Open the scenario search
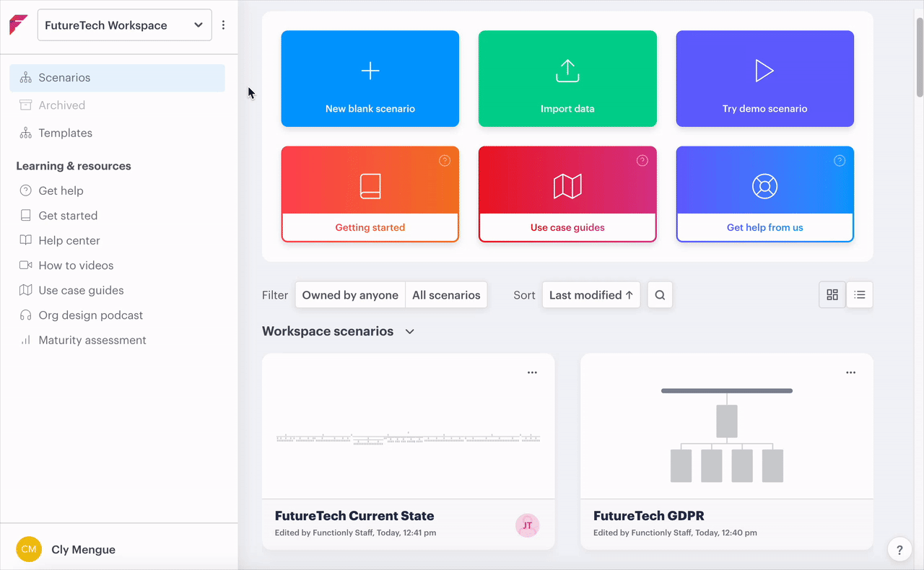This screenshot has width=924, height=570. click(659, 294)
